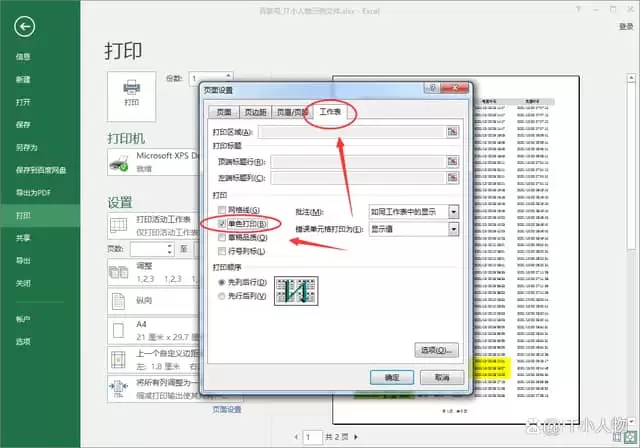Click the collate (调整) pages icon
The height and width of the screenshot is (448, 640).
click(119, 272)
